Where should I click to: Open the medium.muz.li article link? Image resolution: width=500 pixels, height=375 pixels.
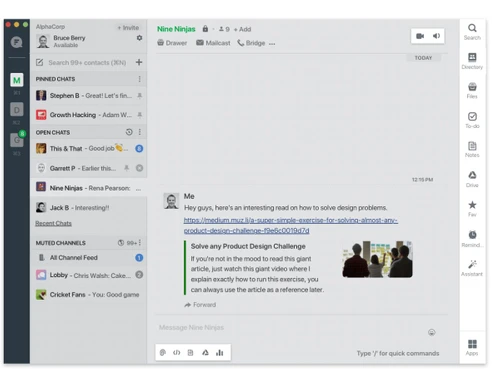291,225
